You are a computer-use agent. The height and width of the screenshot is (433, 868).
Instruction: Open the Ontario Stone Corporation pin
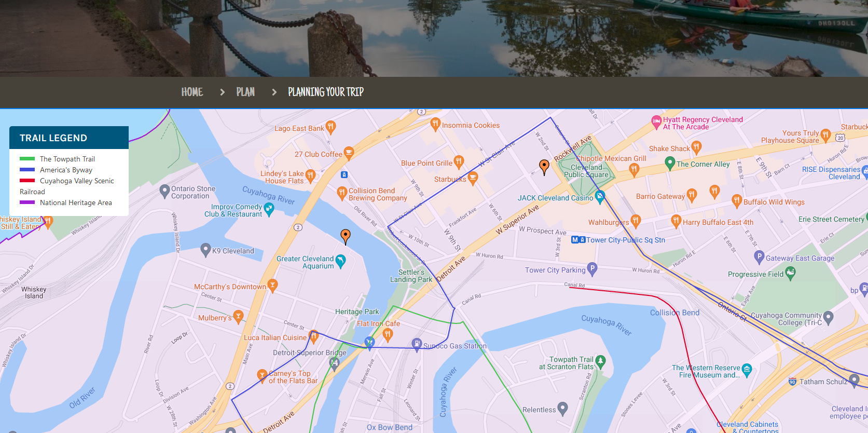coord(164,191)
